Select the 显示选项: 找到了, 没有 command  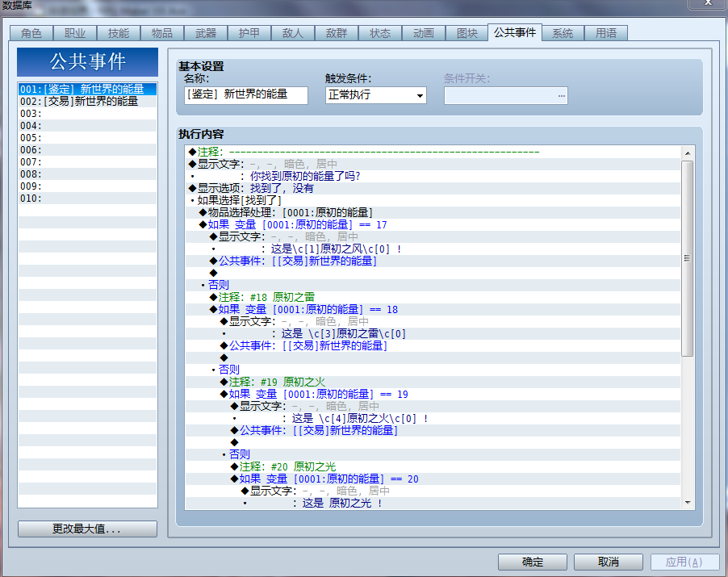tap(433, 188)
